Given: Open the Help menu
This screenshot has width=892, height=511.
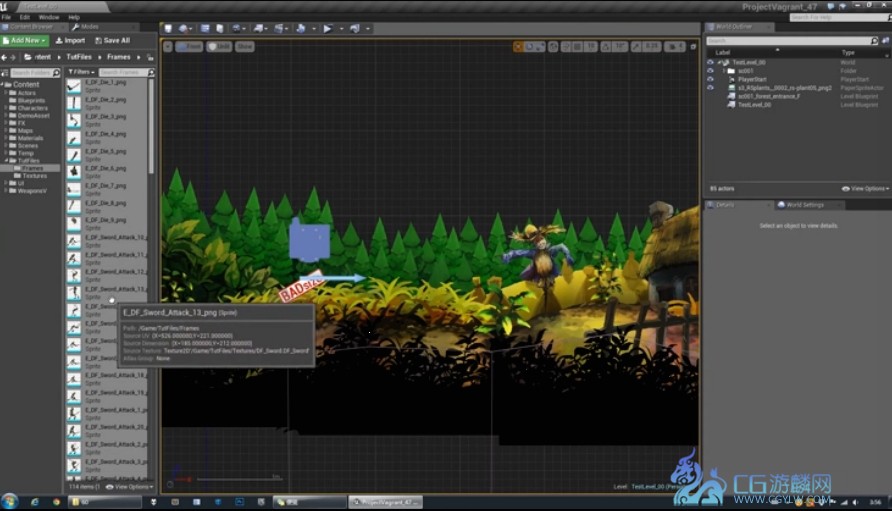Looking at the screenshot, I should tap(74, 18).
